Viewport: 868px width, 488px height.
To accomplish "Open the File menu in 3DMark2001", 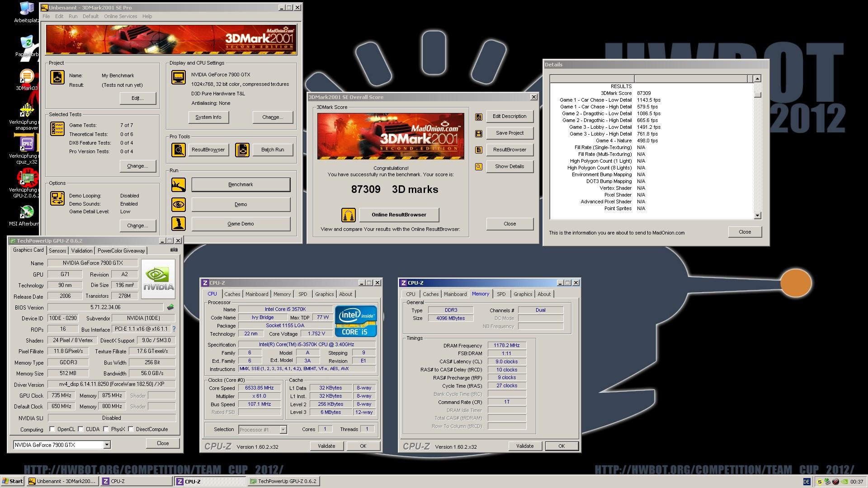I will click(x=46, y=16).
